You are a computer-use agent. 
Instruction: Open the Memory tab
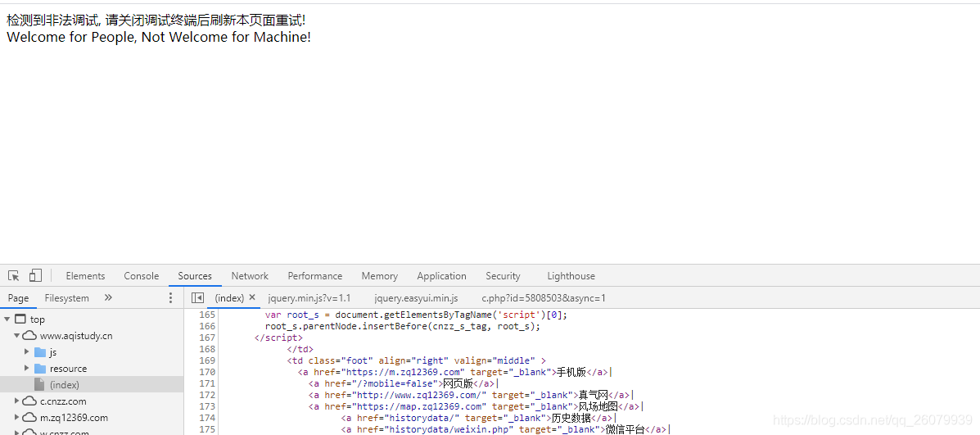[379, 275]
